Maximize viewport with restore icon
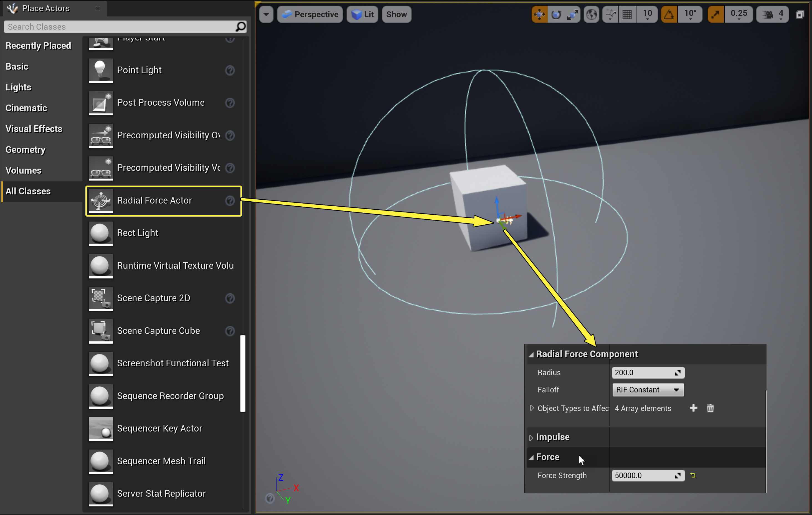 800,14
